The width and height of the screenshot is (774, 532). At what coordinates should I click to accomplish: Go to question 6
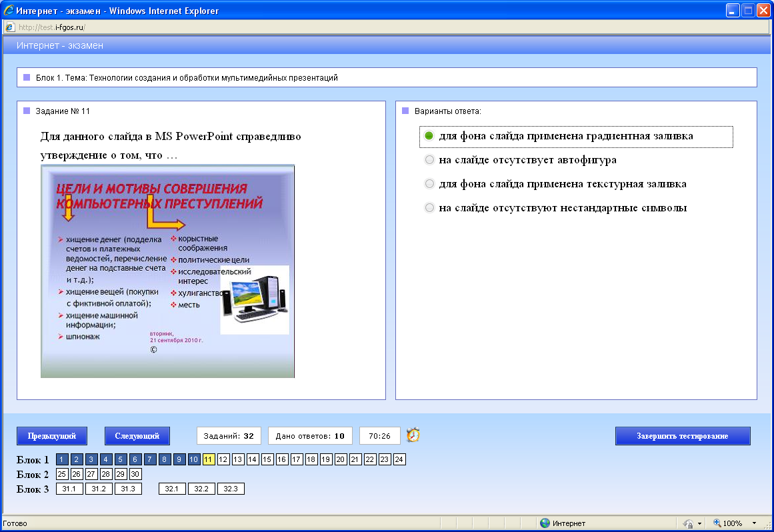[135, 459]
